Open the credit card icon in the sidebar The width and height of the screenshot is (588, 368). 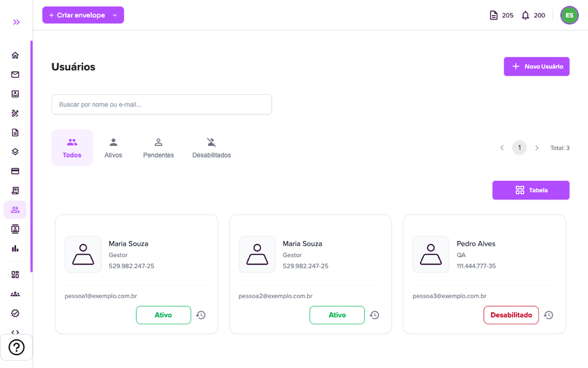pyautogui.click(x=15, y=171)
